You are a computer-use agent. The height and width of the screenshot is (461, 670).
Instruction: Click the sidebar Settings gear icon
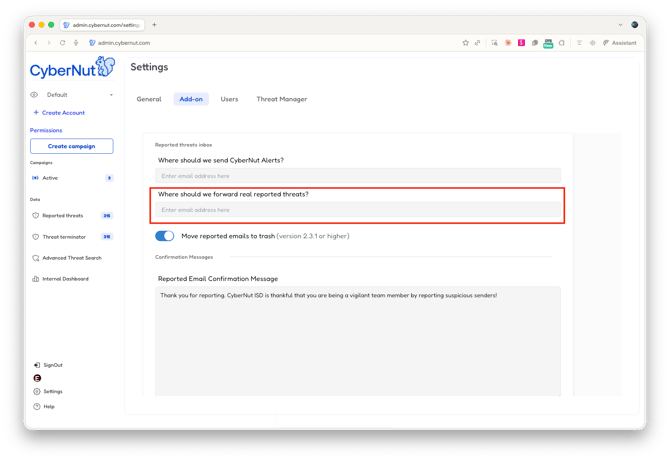(37, 391)
